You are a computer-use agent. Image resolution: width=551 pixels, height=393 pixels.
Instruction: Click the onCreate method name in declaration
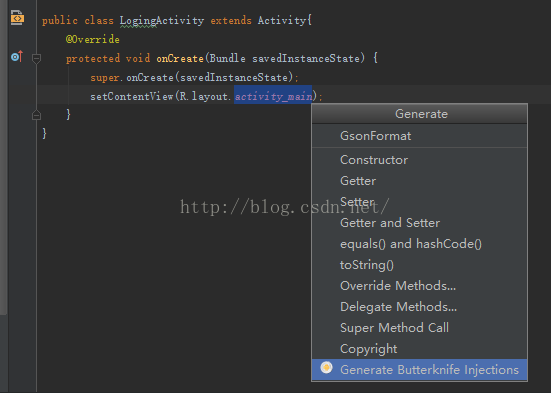(x=180, y=58)
